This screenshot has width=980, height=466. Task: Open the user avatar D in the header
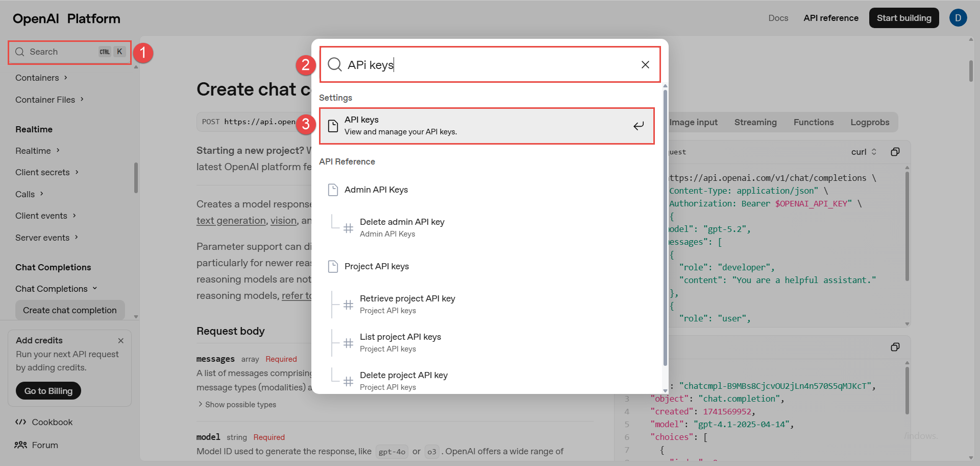(958, 18)
